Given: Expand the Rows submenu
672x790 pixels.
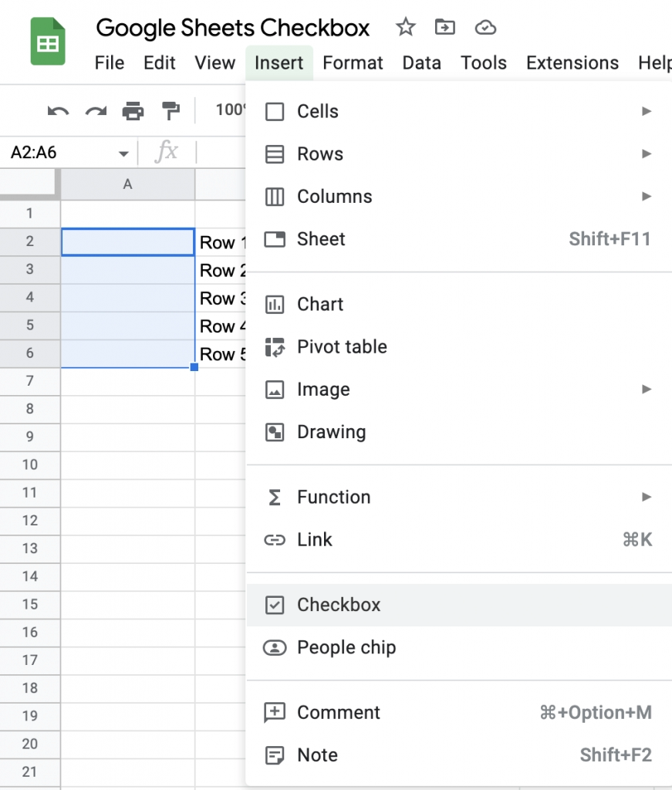Looking at the screenshot, I should click(x=647, y=154).
